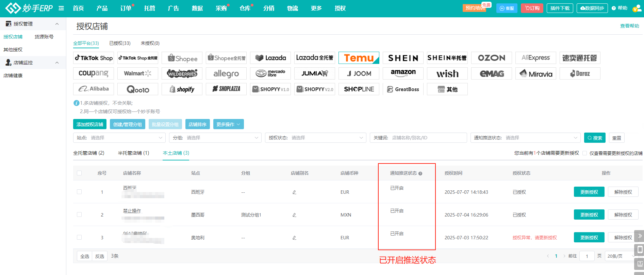Click the 反选 invert selection button
This screenshot has width=644, height=275.
[x=100, y=256]
